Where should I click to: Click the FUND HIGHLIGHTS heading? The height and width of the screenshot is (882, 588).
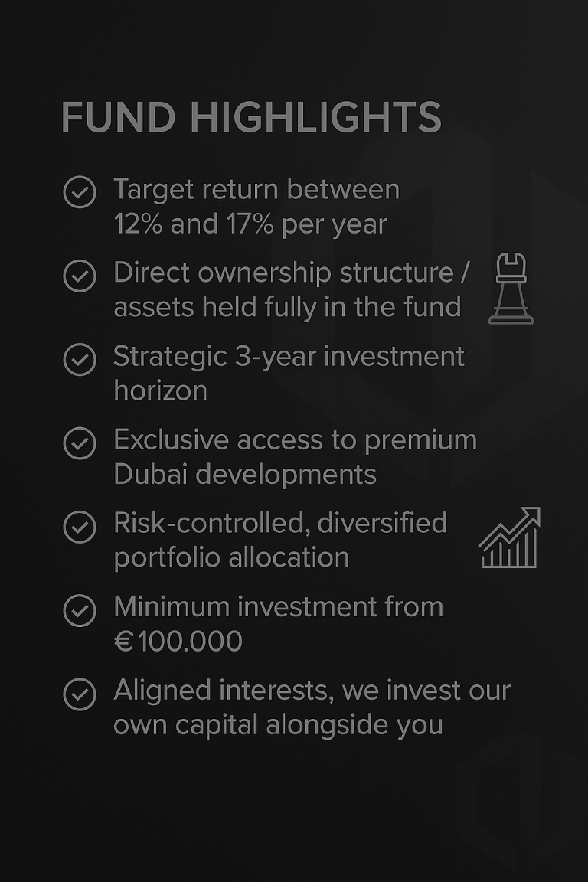pos(251,118)
